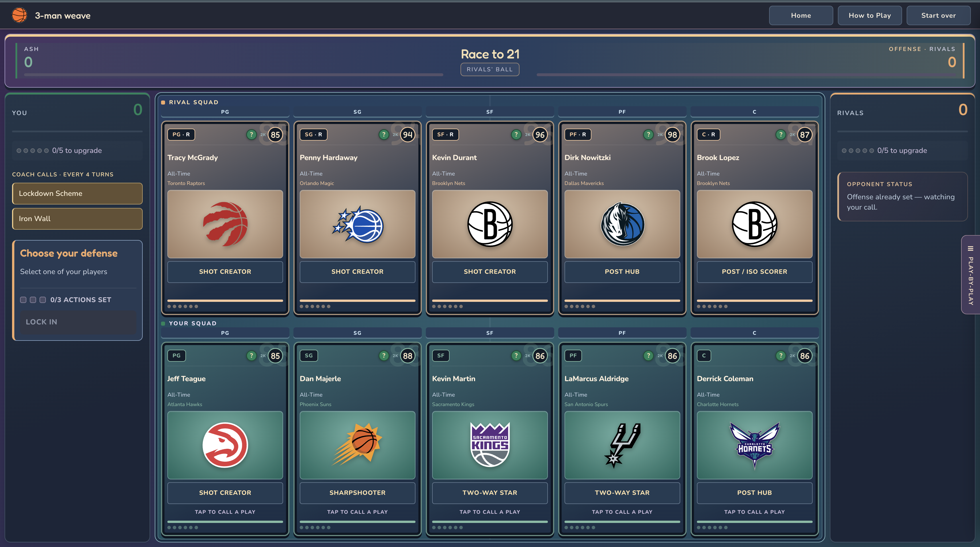Select Your Squad SF column header

pos(490,333)
